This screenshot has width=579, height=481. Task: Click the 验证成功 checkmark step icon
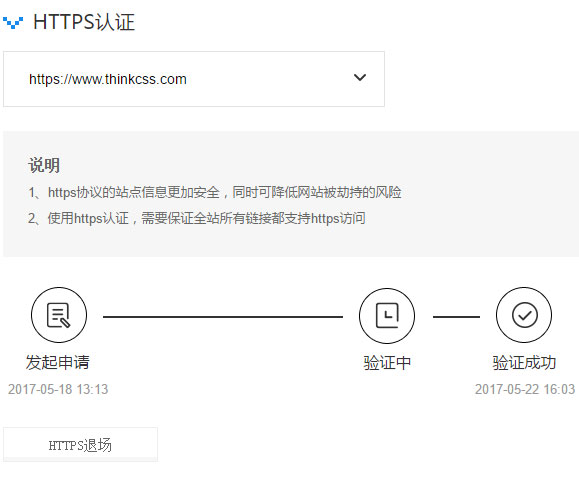pos(524,315)
